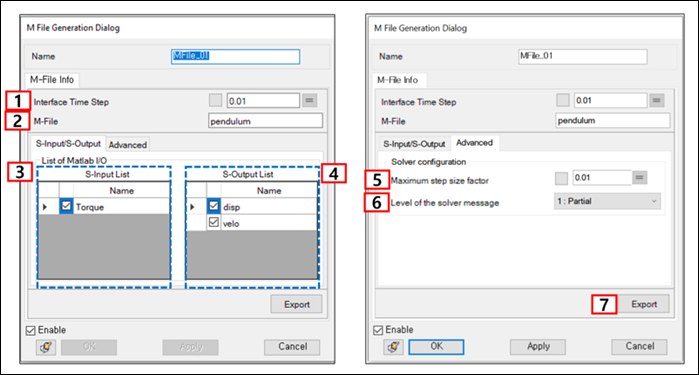
Task: Click the velo name cell
Action: tap(269, 223)
